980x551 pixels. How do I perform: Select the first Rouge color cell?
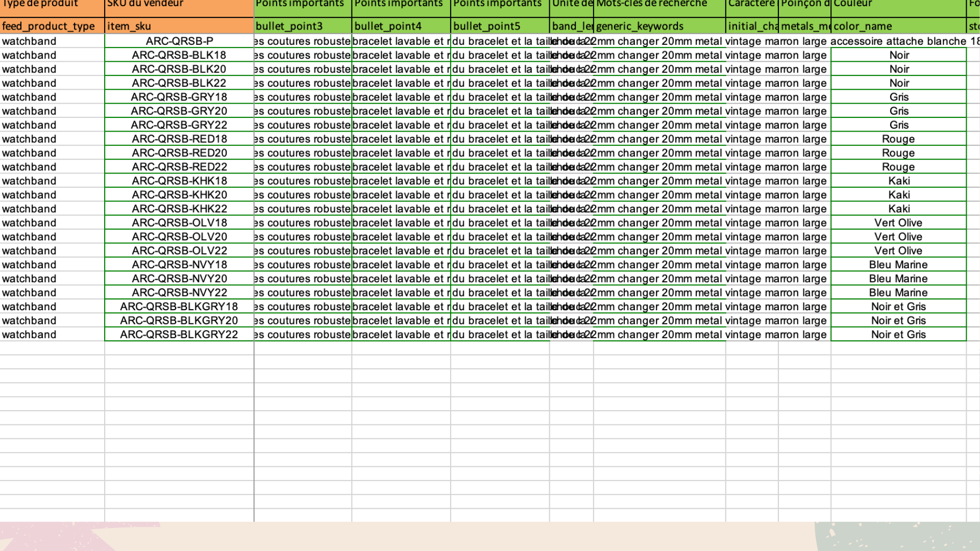pos(898,139)
